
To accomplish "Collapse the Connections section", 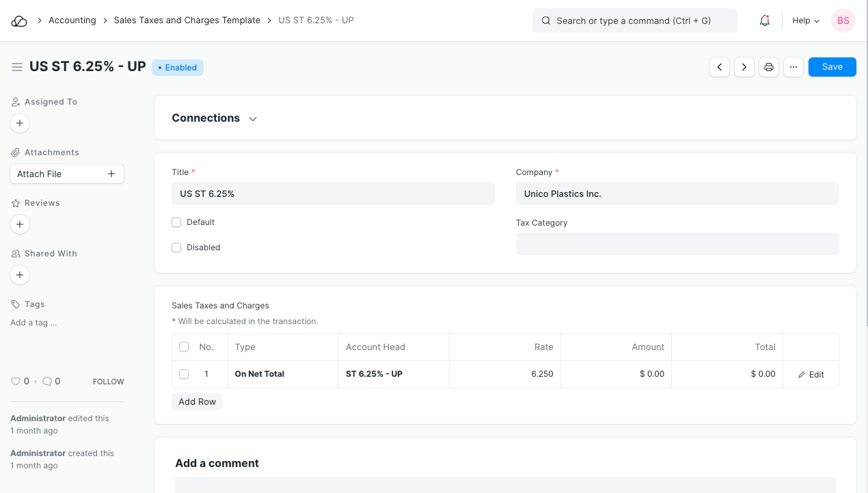I will tap(252, 118).
